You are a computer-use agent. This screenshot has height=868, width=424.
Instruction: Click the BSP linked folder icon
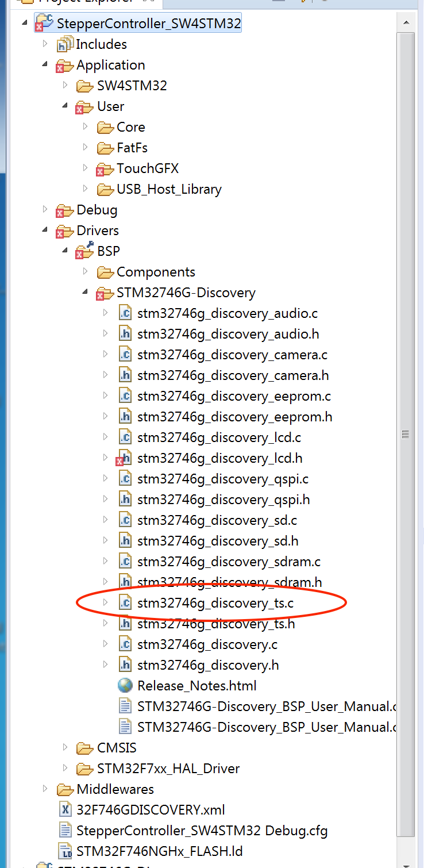84,251
